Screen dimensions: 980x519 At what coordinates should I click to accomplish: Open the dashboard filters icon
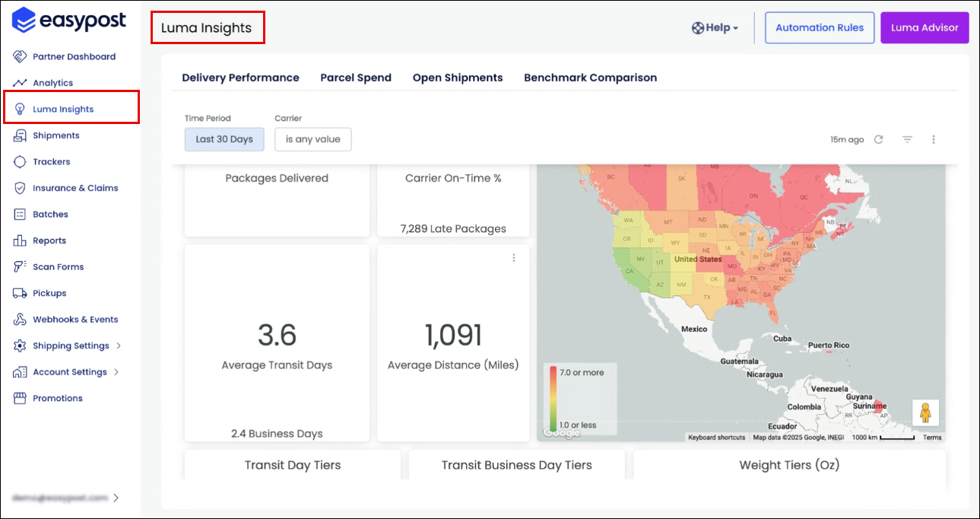[907, 139]
